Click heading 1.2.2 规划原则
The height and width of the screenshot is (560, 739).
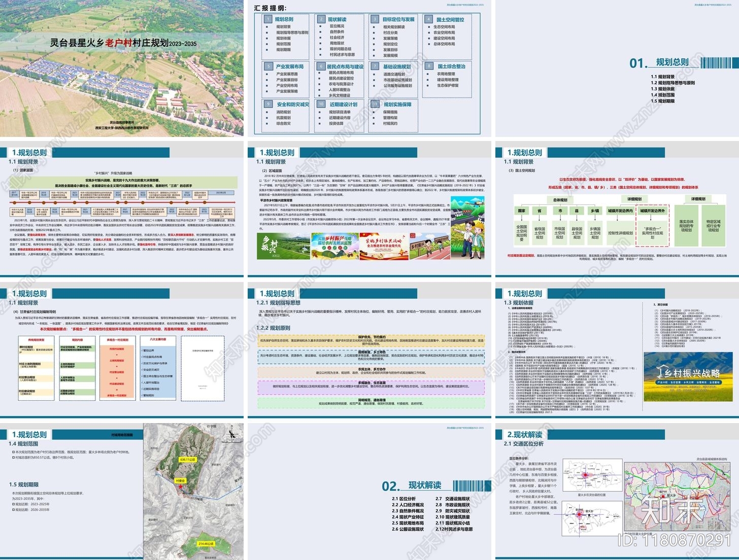click(273, 328)
